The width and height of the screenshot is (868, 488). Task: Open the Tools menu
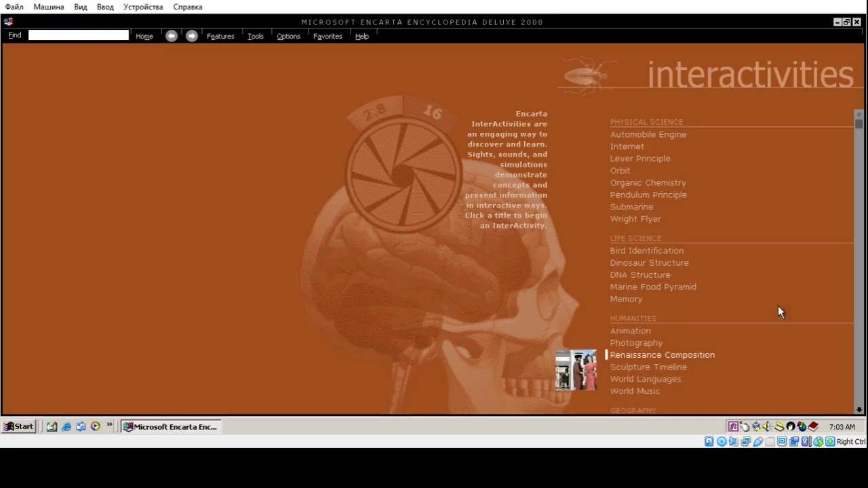point(256,36)
